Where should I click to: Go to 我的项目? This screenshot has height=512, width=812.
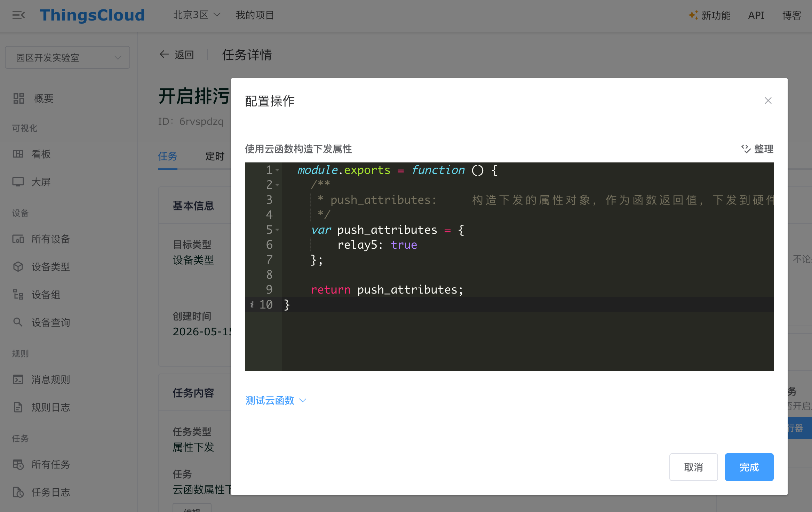(255, 15)
